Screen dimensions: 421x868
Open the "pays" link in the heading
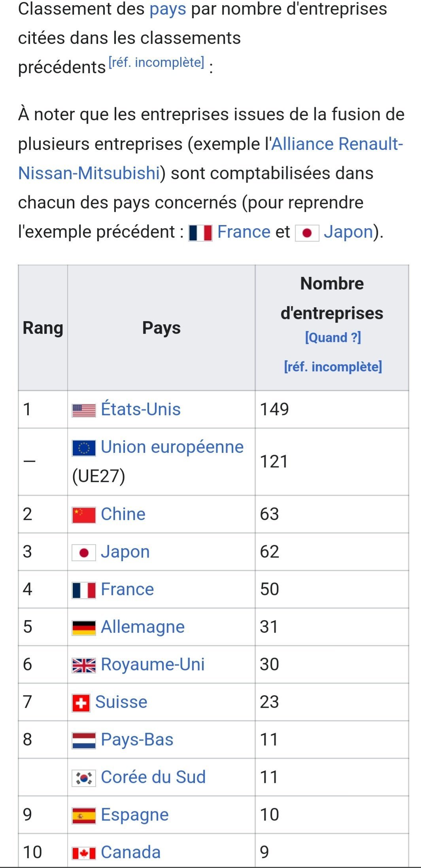pos(168,9)
